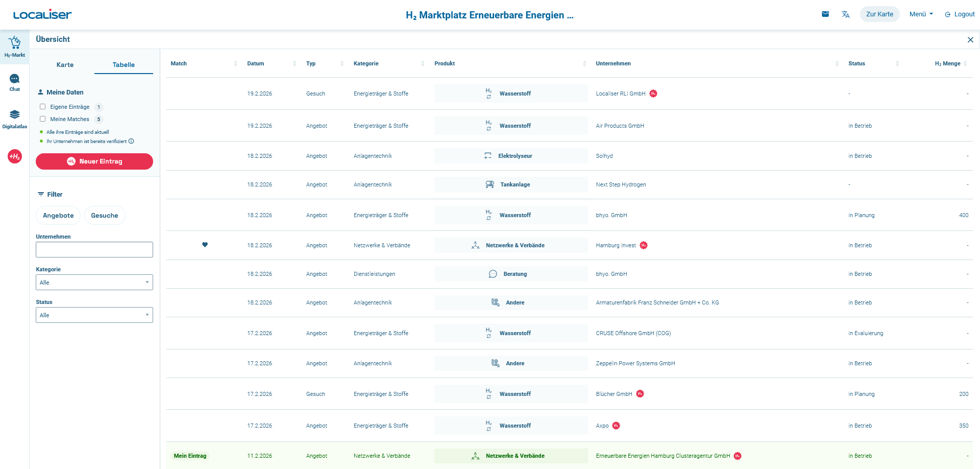Viewport: 980px width, 469px height.
Task: Click the language translate icon
Action: pos(845,14)
